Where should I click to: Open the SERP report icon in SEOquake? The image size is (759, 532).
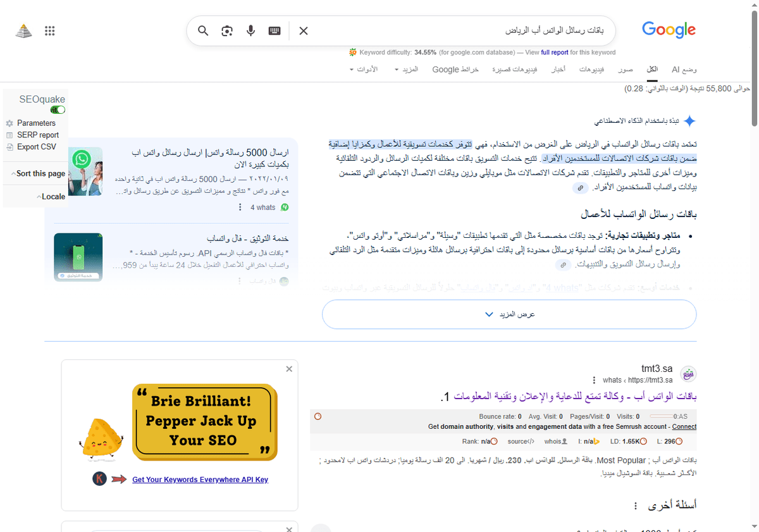(9, 135)
